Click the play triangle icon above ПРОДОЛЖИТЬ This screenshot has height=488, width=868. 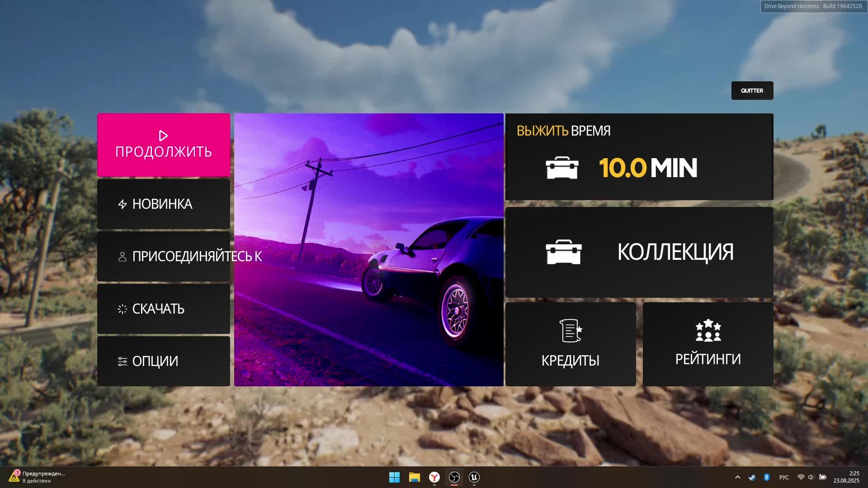click(163, 136)
